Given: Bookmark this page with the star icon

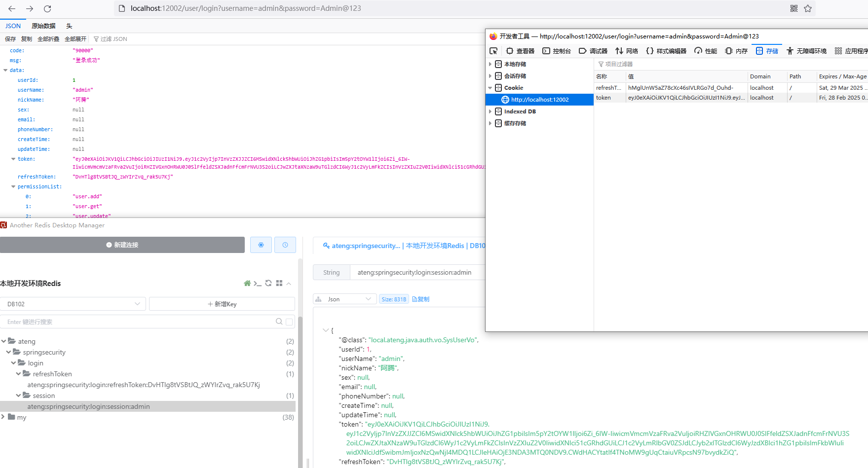Looking at the screenshot, I should (x=808, y=8).
